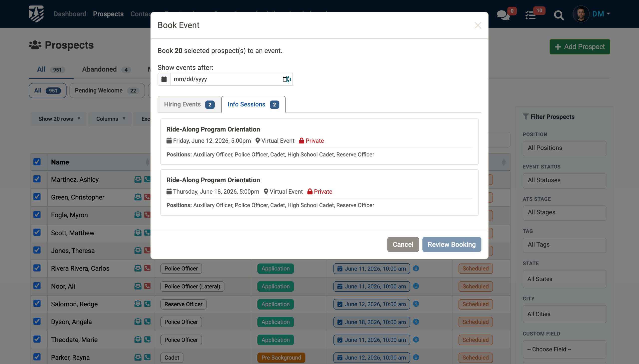This screenshot has width=639, height=364.
Task: Click message icon for Scott, Matthew
Action: pos(138,233)
